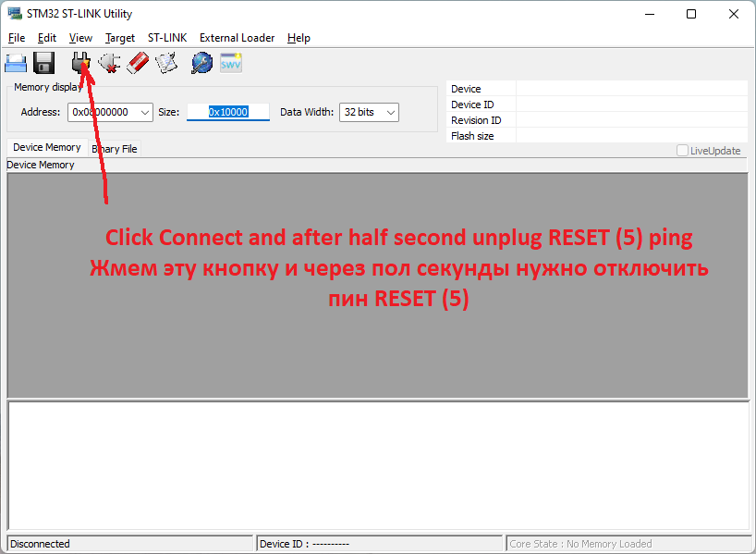Switch to the Device Memory tab
This screenshot has width=756, height=554.
click(47, 147)
